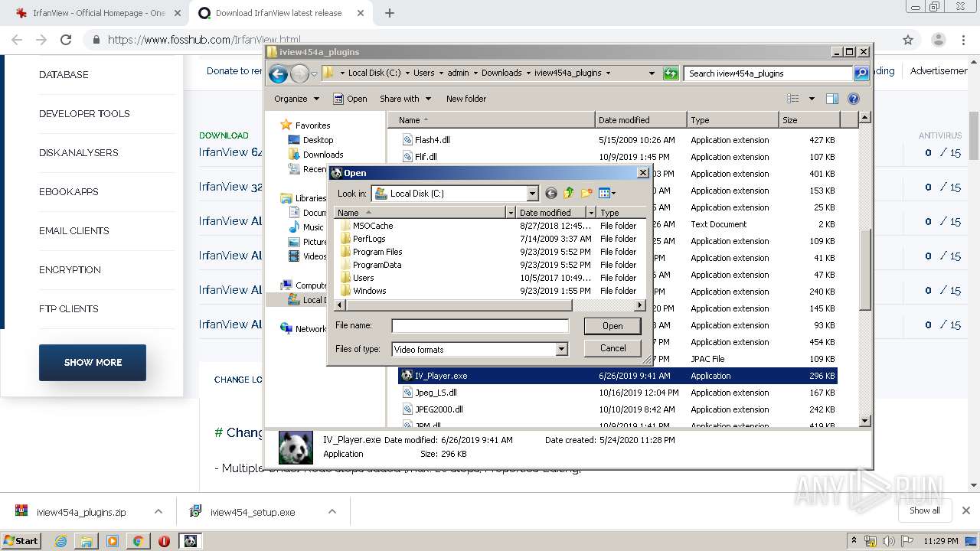This screenshot has width=980, height=551.
Task: Open view options dropdown arrow in Explorer
Action: (812, 99)
